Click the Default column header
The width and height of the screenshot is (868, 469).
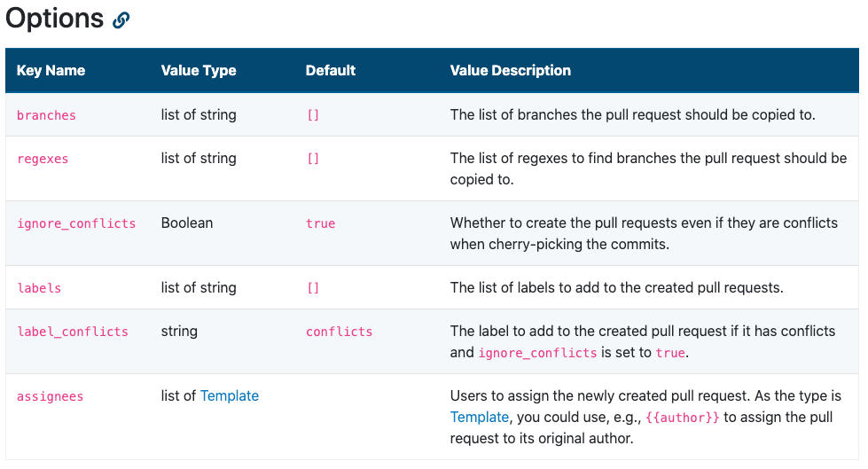[331, 70]
